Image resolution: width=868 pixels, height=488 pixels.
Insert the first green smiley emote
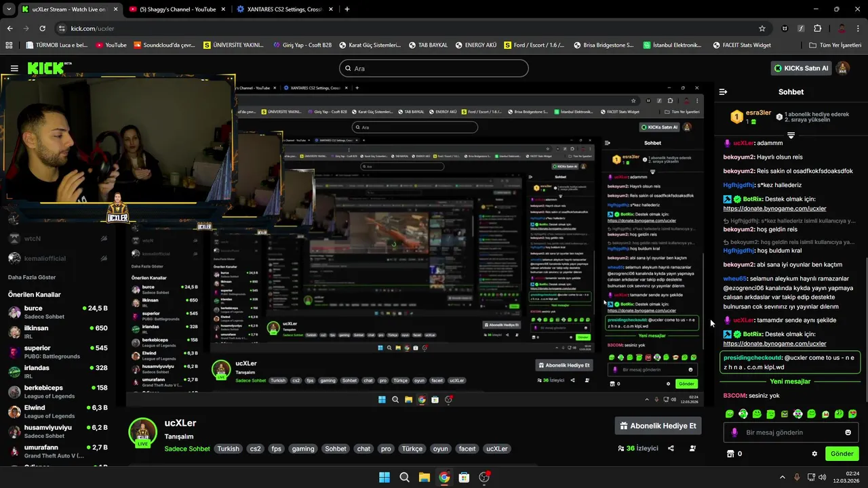click(730, 413)
